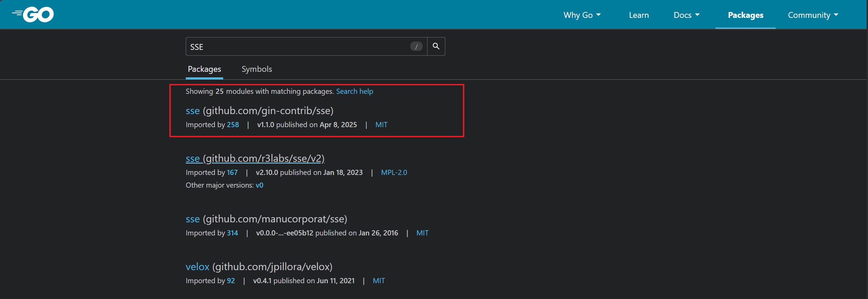
Task: Open other major version v0 link
Action: click(260, 185)
